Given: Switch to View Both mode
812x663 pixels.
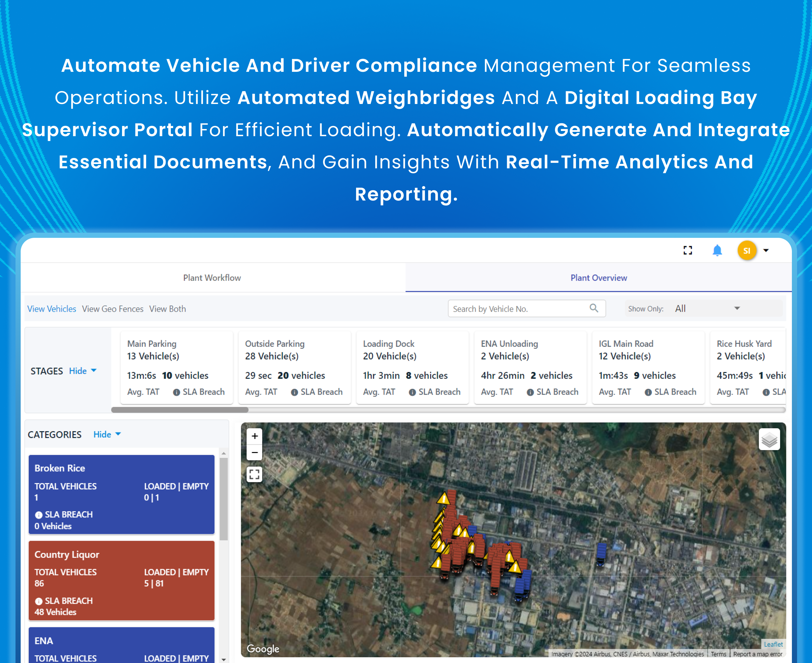Looking at the screenshot, I should pyautogui.click(x=168, y=309).
